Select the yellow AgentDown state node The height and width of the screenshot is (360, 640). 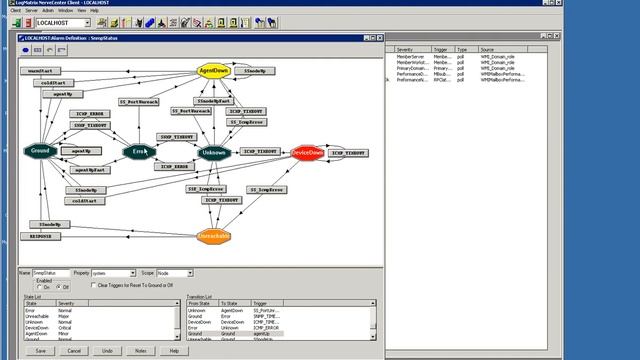tap(213, 71)
